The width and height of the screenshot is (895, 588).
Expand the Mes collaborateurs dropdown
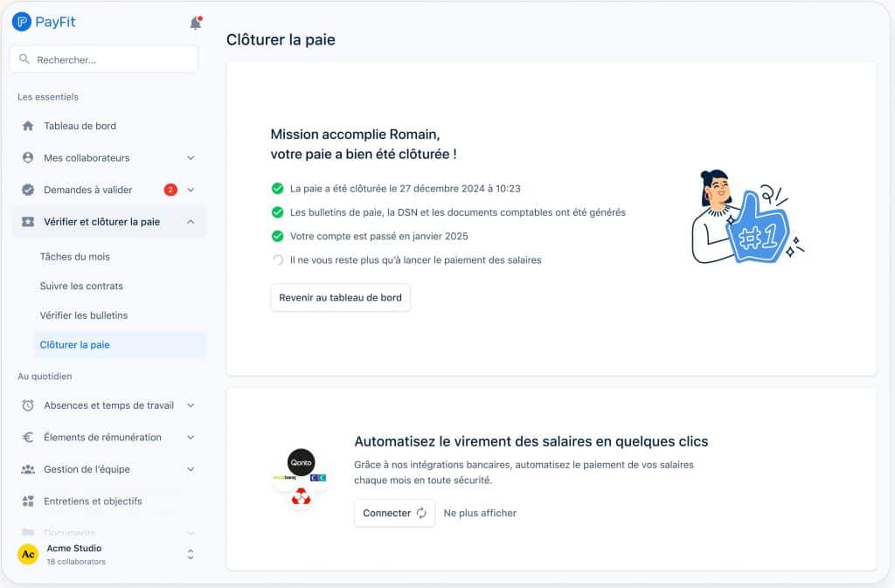(x=191, y=158)
